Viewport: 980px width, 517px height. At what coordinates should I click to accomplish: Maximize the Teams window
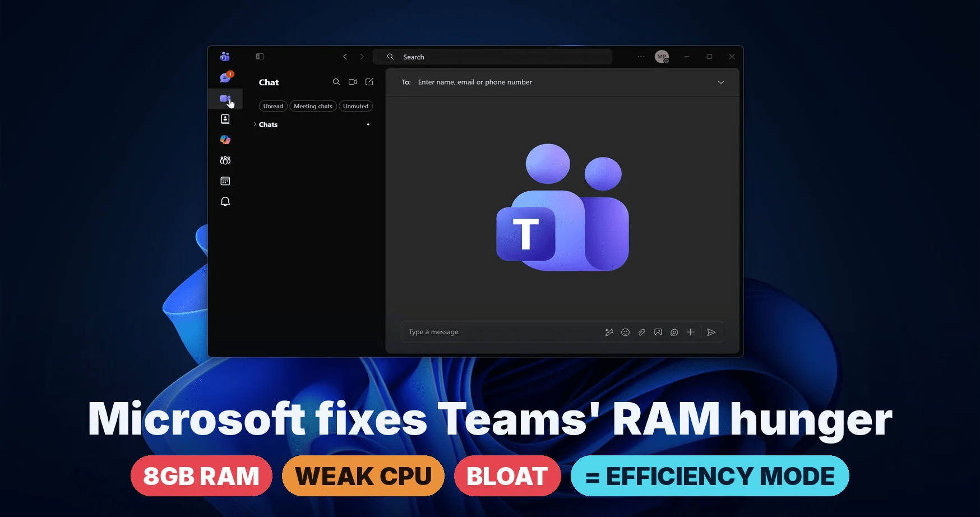(x=709, y=57)
